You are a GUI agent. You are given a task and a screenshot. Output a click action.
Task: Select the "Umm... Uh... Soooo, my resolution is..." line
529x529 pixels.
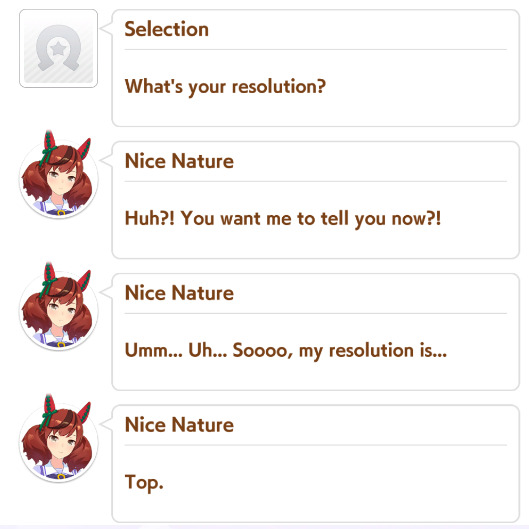(286, 351)
